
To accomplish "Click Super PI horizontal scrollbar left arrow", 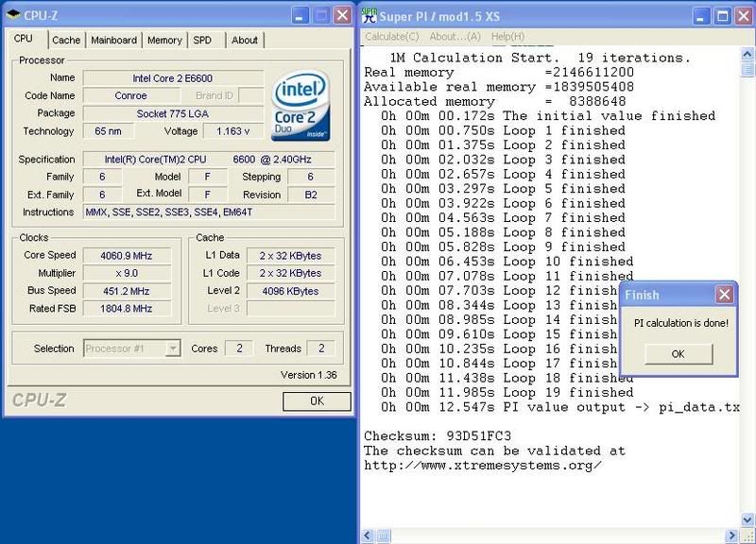I will (368, 535).
